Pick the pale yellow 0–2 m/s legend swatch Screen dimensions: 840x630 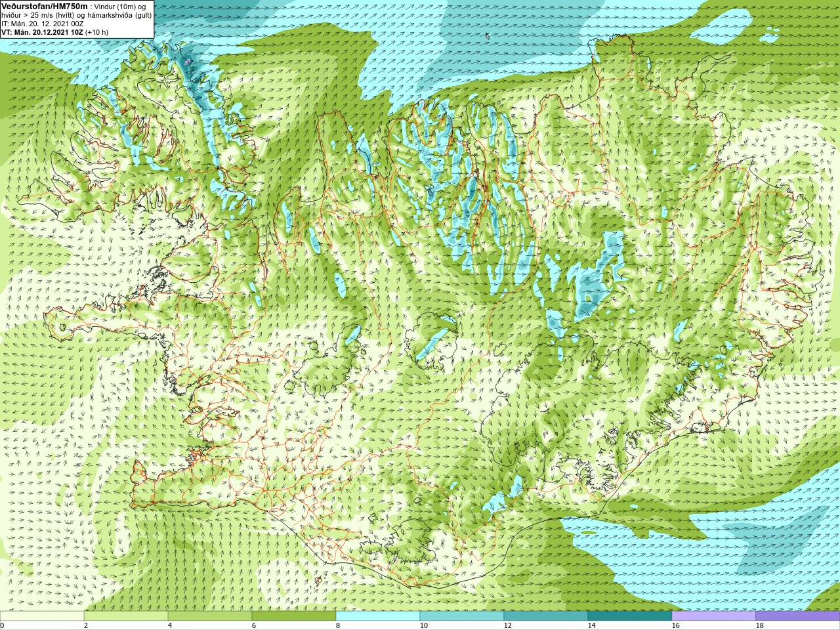42,616
